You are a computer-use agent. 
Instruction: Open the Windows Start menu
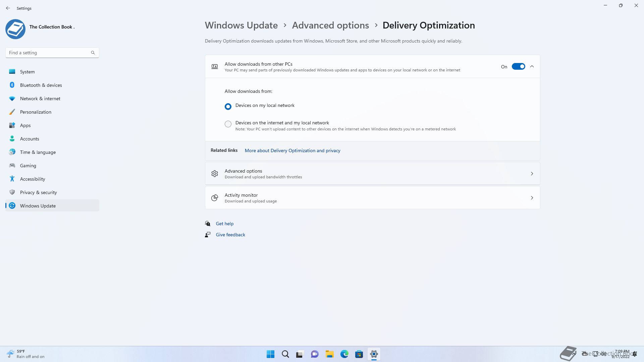(x=270, y=354)
